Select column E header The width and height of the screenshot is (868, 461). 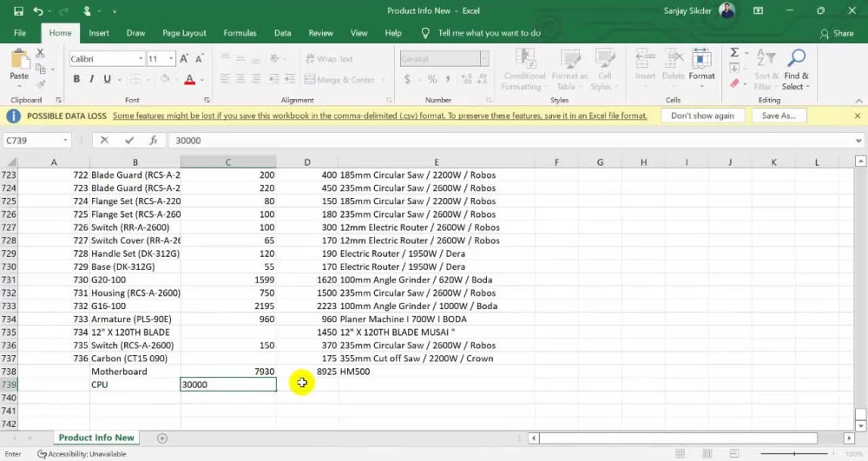[x=437, y=162]
